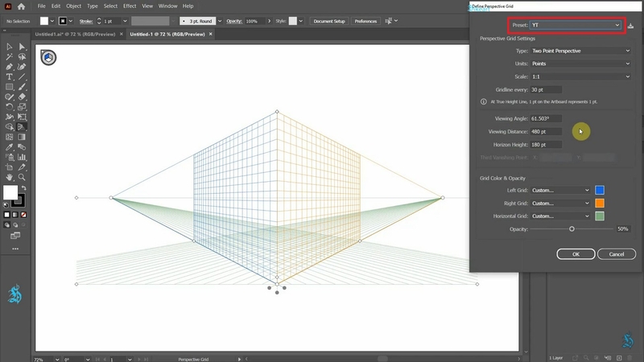Click the orange Right Grid color swatch
Screen dimensions: 644x362
point(600,204)
